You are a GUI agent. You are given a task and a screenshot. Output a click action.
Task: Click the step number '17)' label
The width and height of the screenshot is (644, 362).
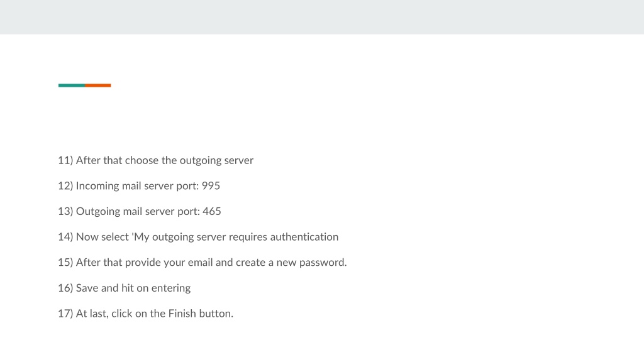(65, 314)
